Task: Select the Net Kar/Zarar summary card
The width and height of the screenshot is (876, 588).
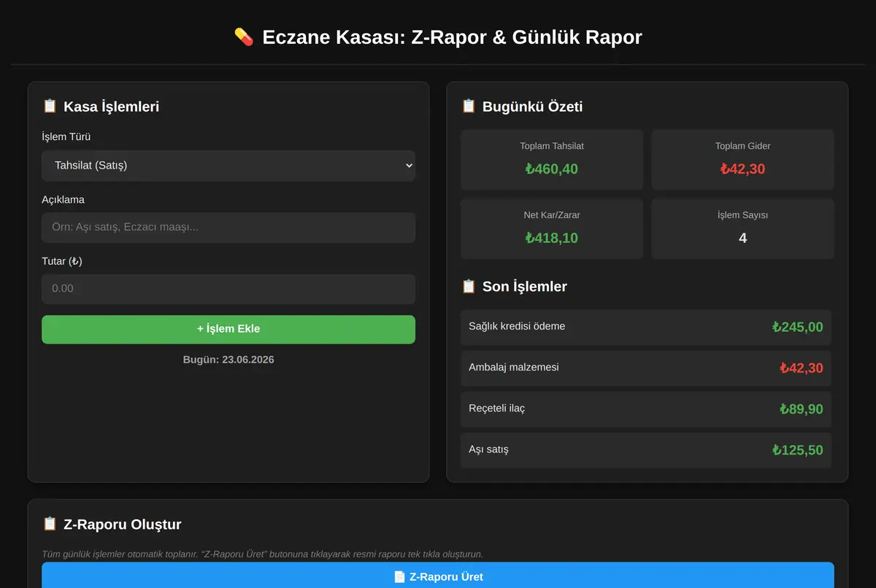Action: (552, 228)
